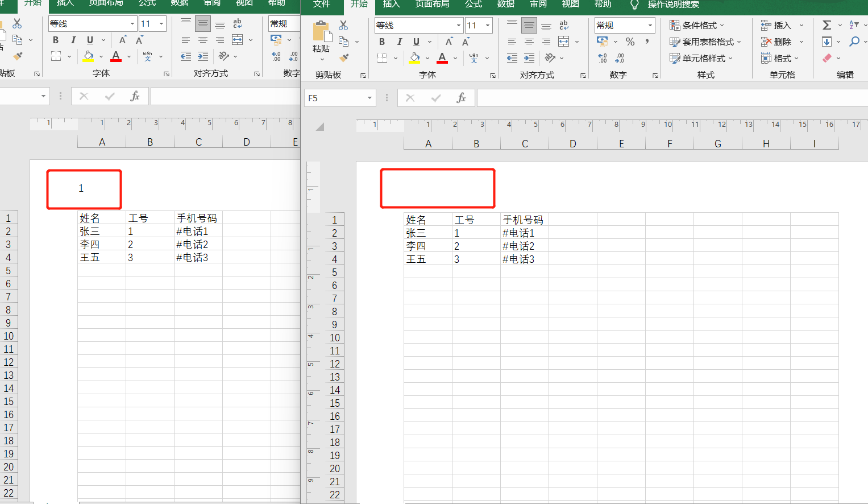The image size is (868, 504).
Task: Click the fx Insert Function icon in left window
Action: pyautogui.click(x=135, y=96)
